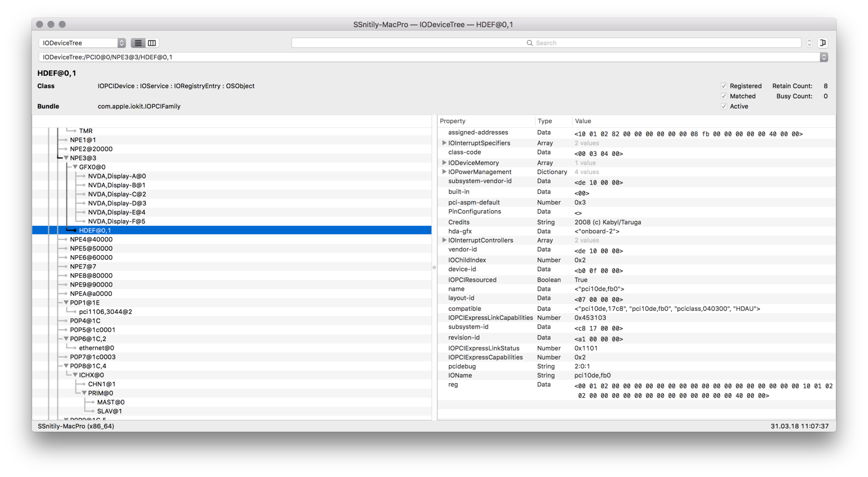868x477 pixels.
Task: Sort by the Type column header
Action: click(553, 121)
